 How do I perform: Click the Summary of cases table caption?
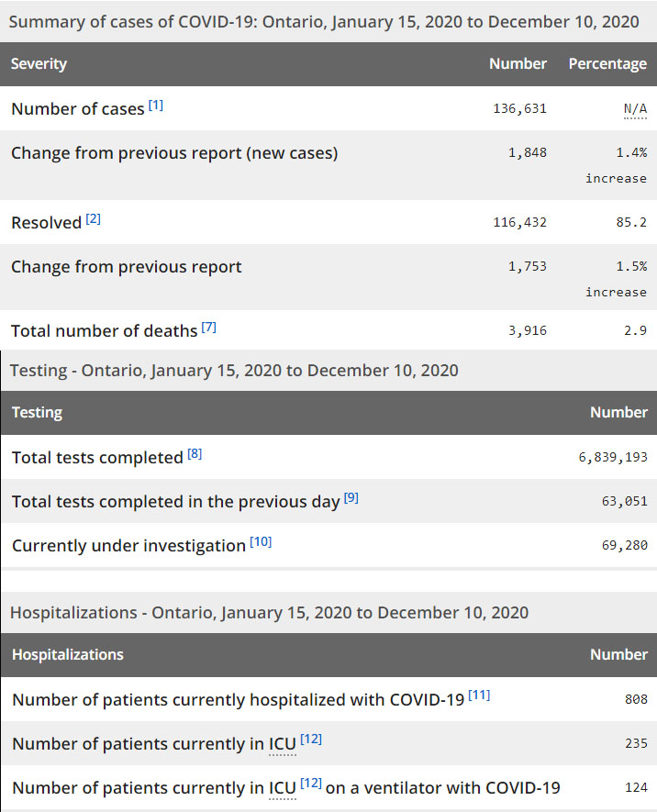pos(324,22)
